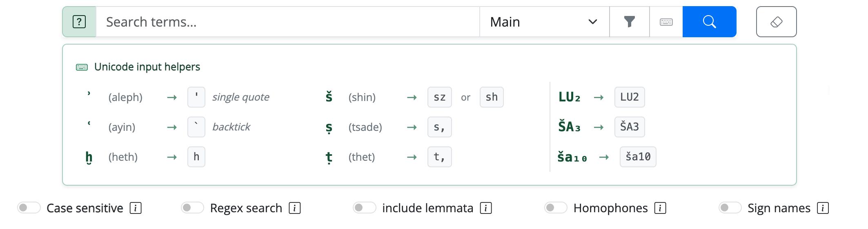Screen dimensions: 868x229
Task: Click the Search terms input field
Action: tap(288, 22)
